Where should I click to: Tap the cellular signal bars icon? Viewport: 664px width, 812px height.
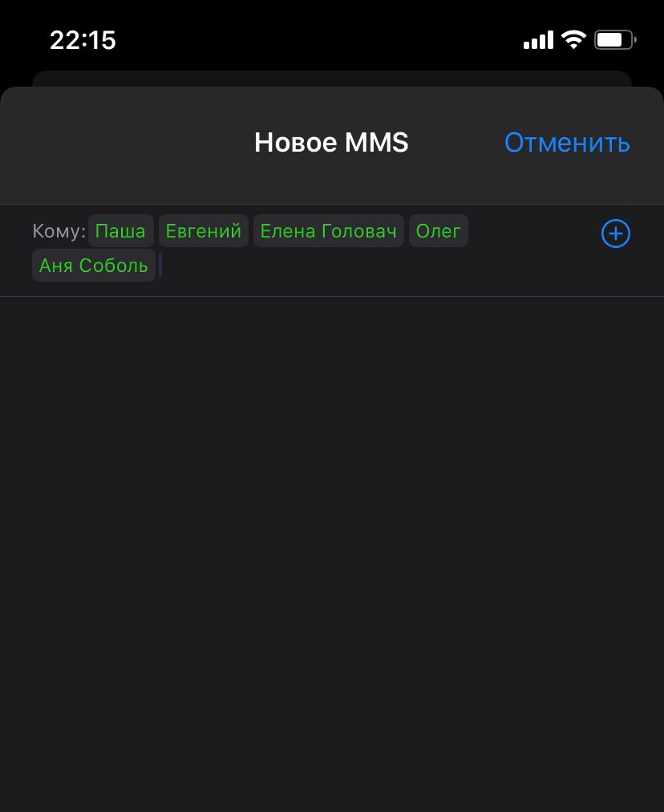(x=538, y=40)
